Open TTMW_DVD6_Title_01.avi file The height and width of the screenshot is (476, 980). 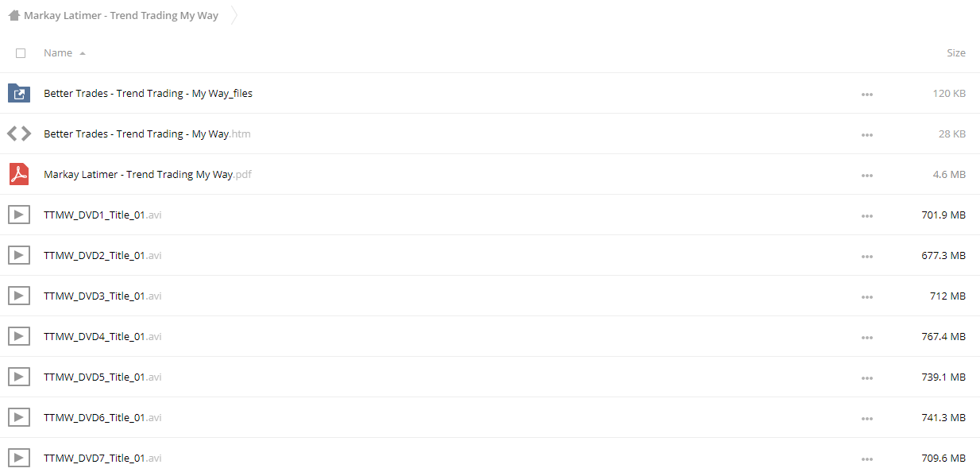[102, 418]
